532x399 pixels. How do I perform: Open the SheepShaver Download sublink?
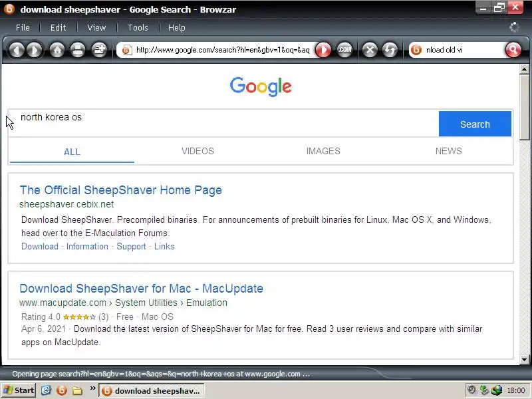(x=40, y=246)
